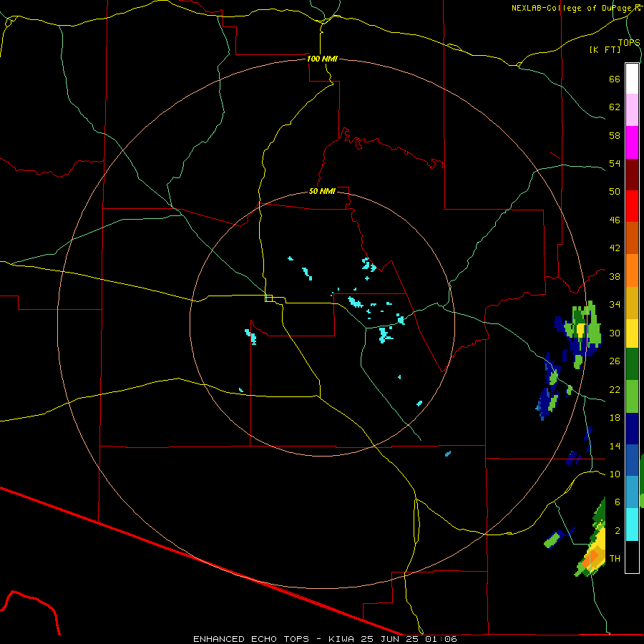644x644 pixels.
Task: Click the legend value 14
Action: tap(615, 446)
